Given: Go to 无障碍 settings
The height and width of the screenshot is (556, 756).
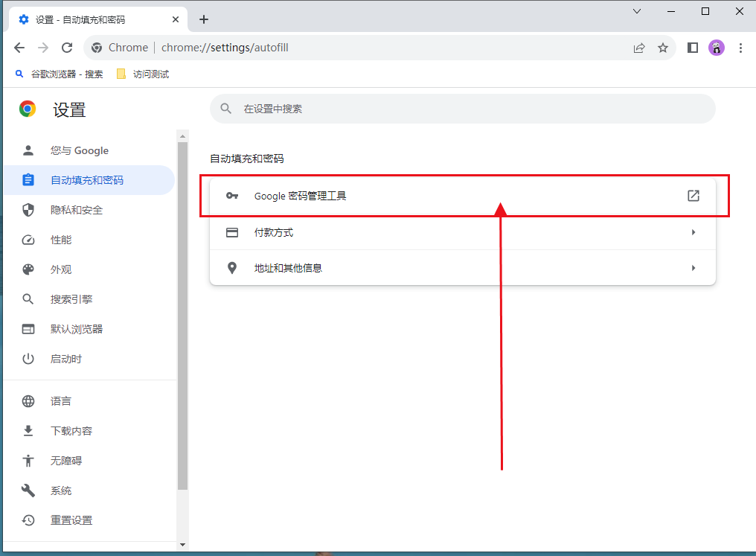Looking at the screenshot, I should (89, 461).
